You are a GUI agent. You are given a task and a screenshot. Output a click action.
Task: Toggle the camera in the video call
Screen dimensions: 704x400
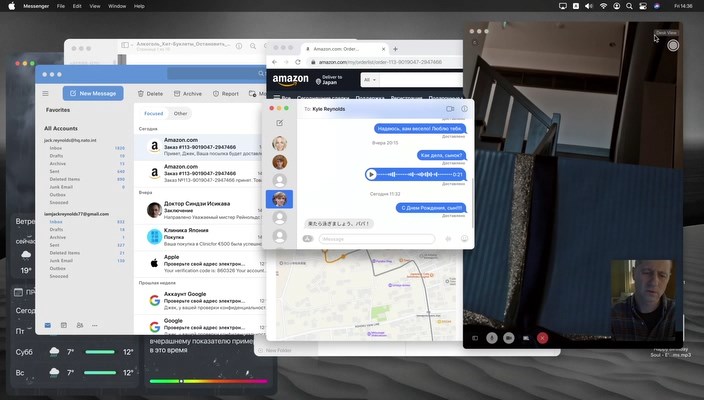tap(508, 338)
